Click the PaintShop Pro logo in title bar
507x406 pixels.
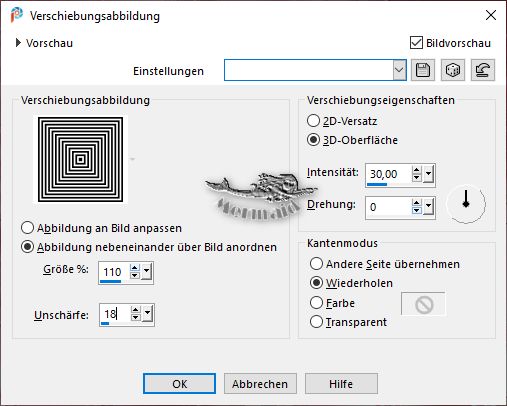tap(16, 15)
